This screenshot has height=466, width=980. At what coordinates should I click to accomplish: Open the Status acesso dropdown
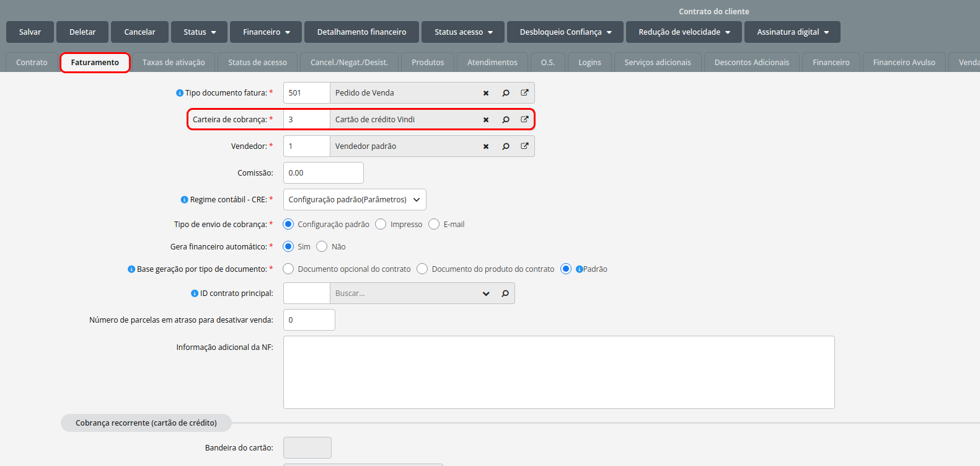coord(463,32)
